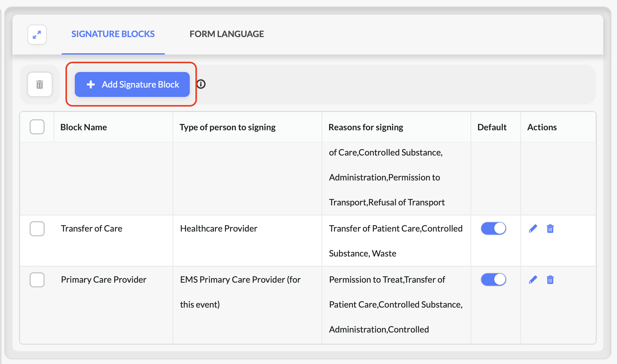Viewport: 617px width, 364px height.
Task: Click the info icon beside Add Signature Block
Action: tap(201, 84)
